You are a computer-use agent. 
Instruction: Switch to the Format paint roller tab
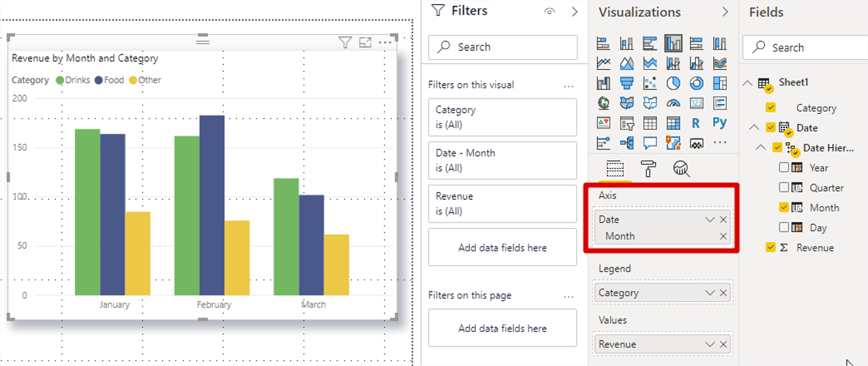(x=648, y=168)
